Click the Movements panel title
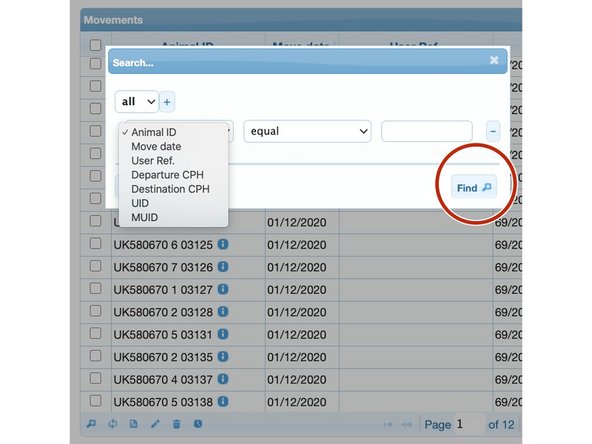 113,20
